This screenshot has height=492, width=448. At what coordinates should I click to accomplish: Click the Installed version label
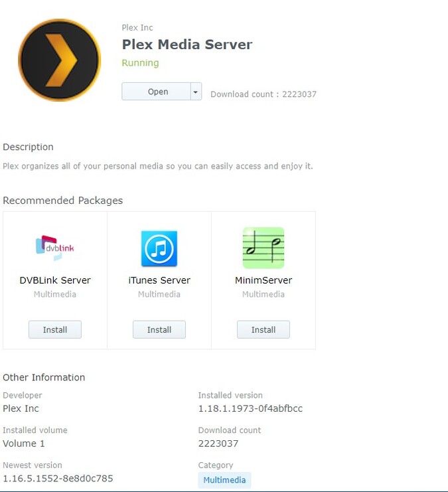(x=230, y=395)
